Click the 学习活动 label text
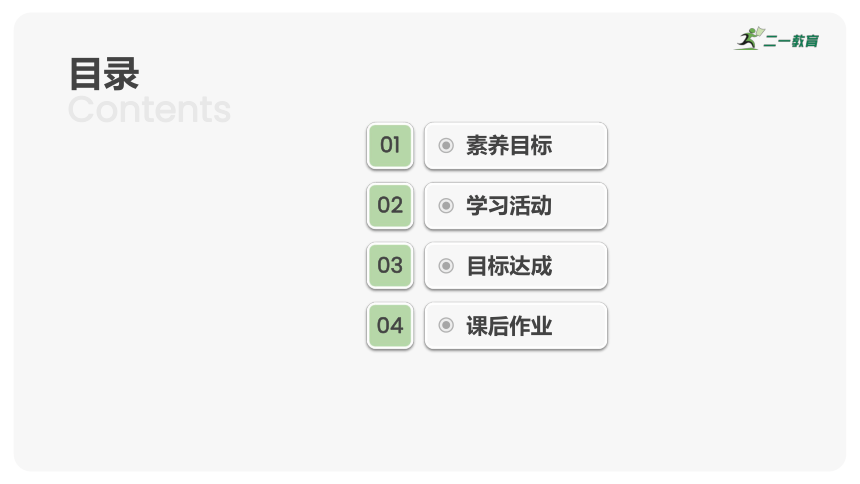 point(509,206)
